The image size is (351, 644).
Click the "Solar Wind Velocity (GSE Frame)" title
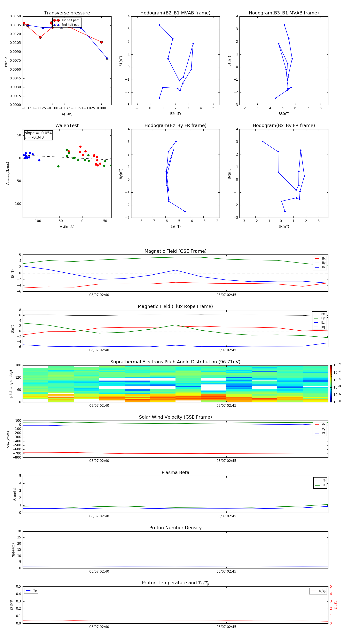click(x=175, y=417)
